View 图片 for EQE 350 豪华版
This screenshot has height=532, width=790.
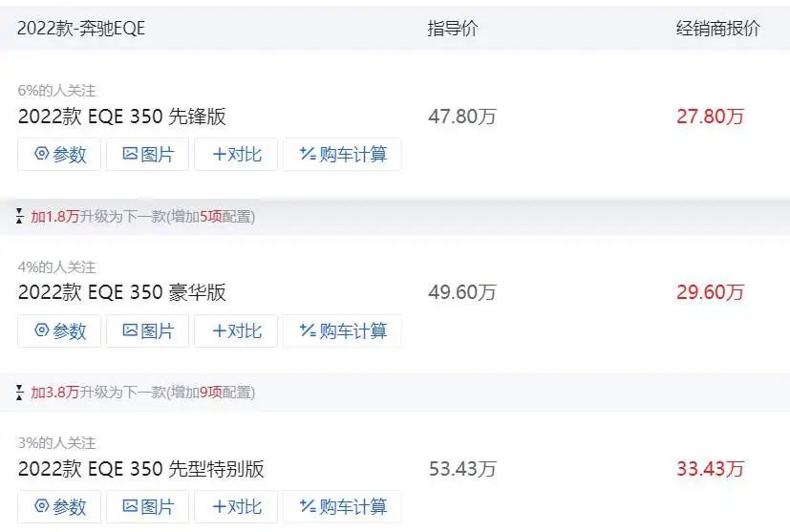[148, 331]
